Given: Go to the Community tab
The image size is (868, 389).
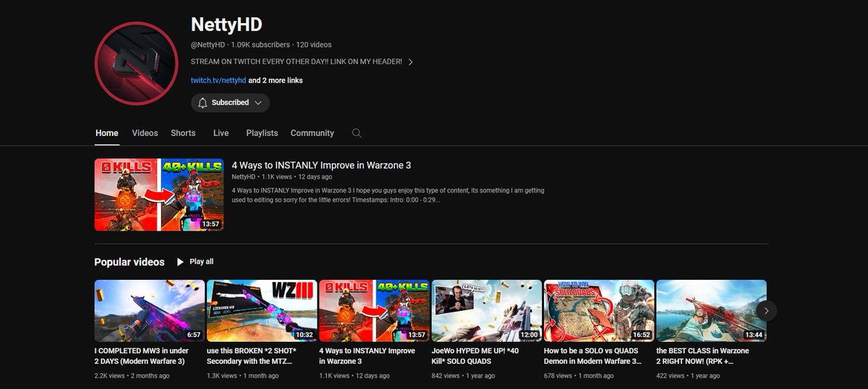Looking at the screenshot, I should [x=312, y=133].
